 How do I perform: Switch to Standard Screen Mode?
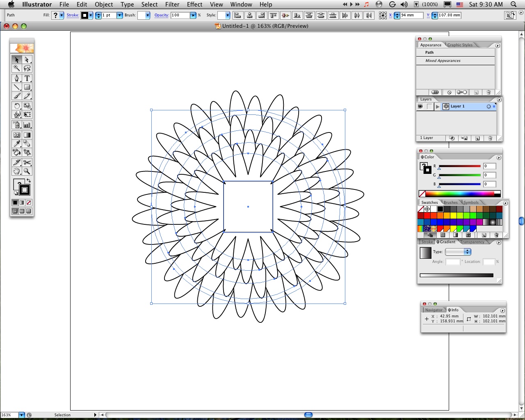click(15, 211)
